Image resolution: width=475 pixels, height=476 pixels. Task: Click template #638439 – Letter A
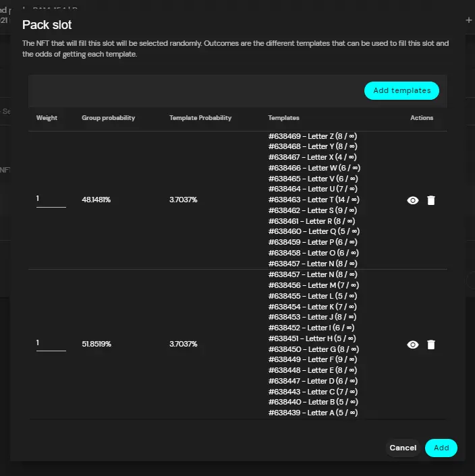point(313,413)
